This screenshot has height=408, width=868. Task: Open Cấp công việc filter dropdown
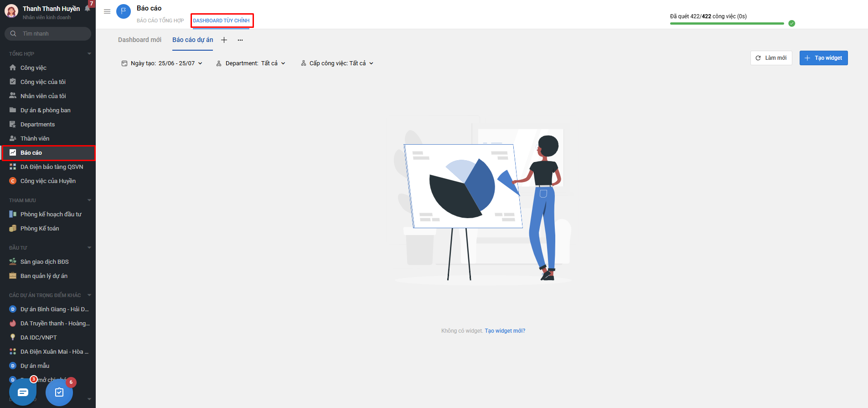point(337,63)
